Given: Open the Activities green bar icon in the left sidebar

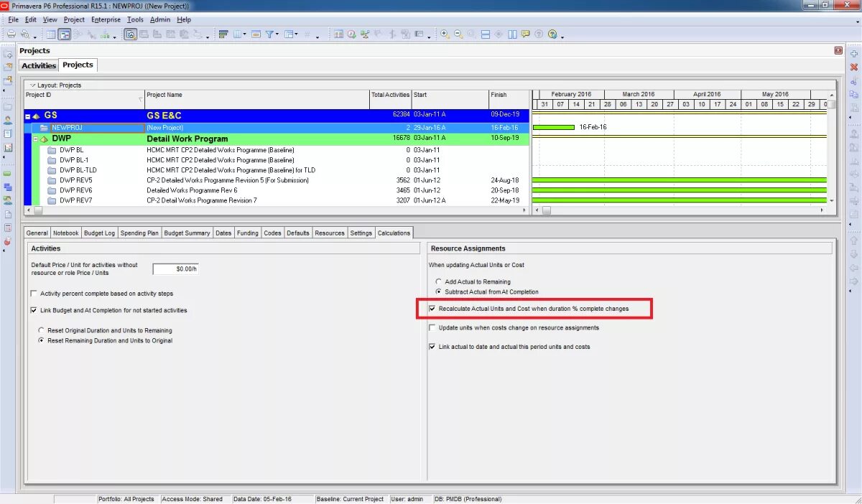Looking at the screenshot, I should pyautogui.click(x=8, y=174).
